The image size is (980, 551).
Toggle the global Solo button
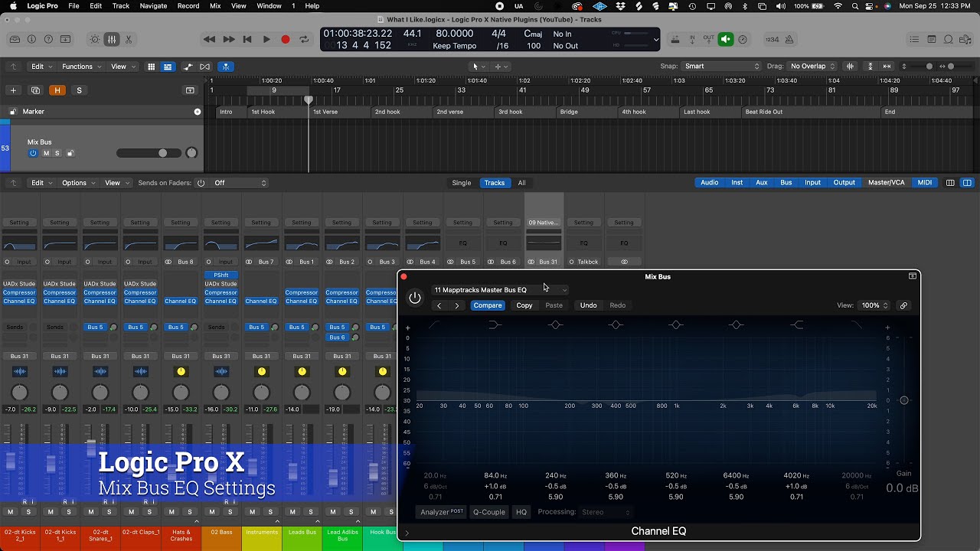(79, 90)
